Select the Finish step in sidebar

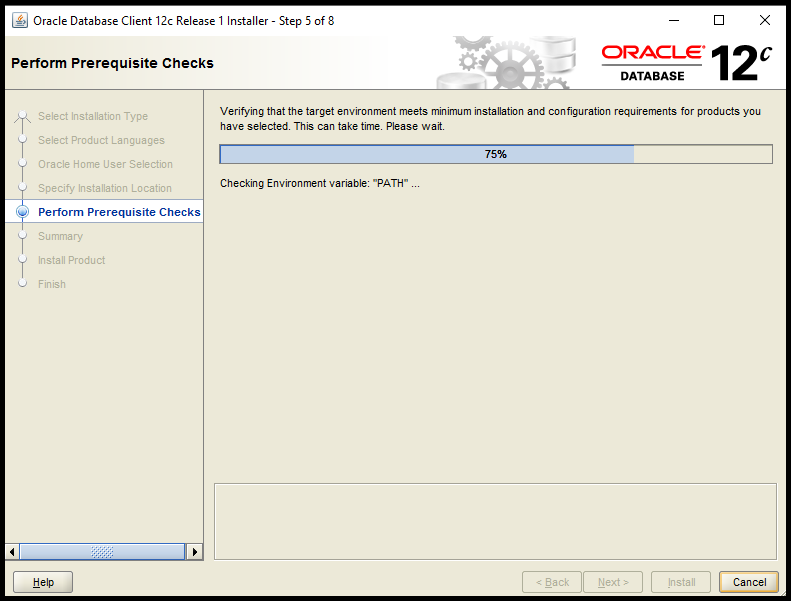[x=52, y=284]
